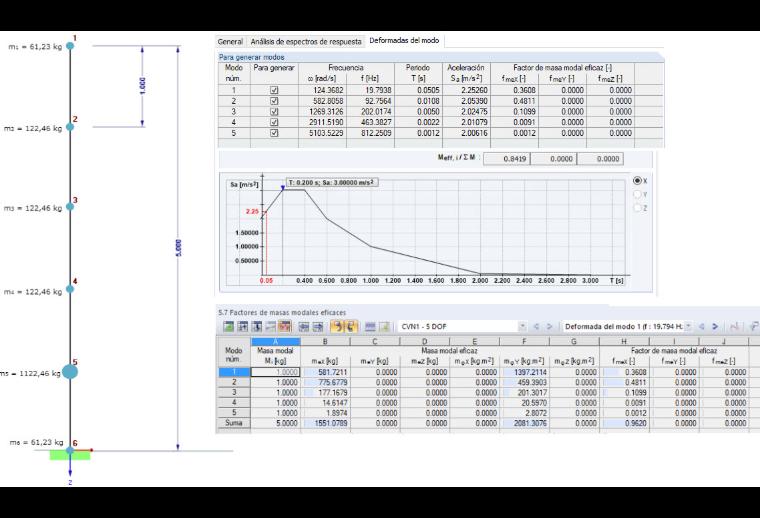Viewport: 760px width, 518px height.
Task: Go to next load case beside CVN1 list
Action: pyautogui.click(x=549, y=327)
